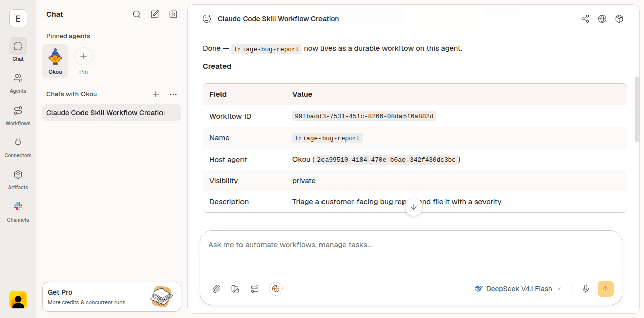Click the Field column header
Viewport: 644px width, 318px height.
pos(218,94)
